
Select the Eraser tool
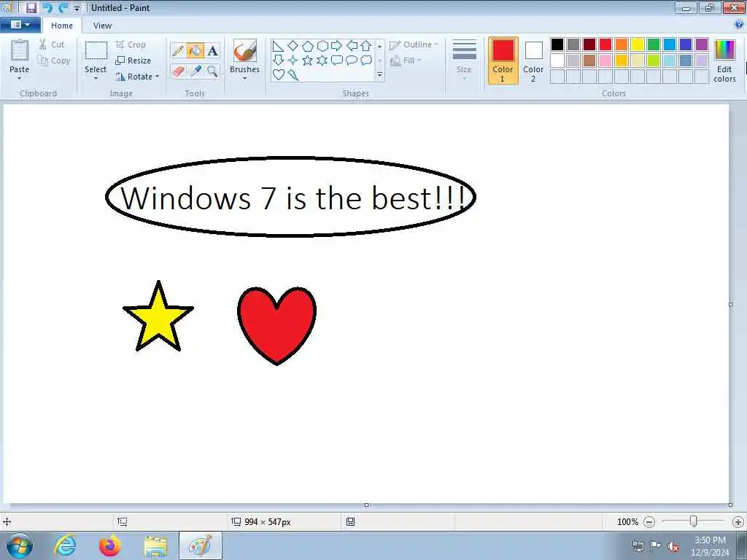[x=178, y=71]
